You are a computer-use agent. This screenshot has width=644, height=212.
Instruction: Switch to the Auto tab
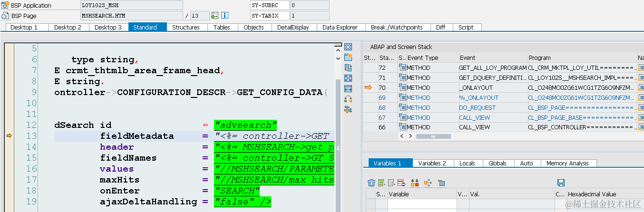pos(527,163)
